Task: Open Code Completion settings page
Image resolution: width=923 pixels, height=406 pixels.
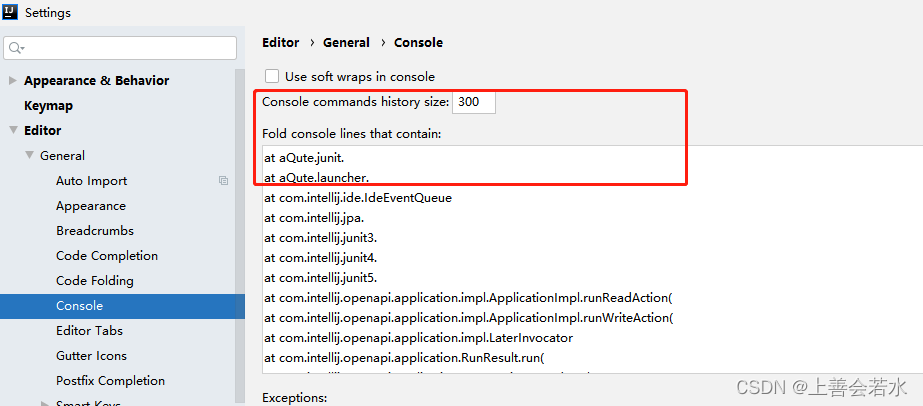Action: tap(107, 256)
